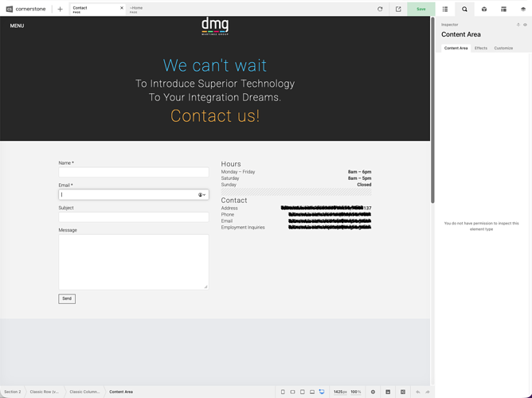
Task: Switch to desktop preview size
Action: (x=322, y=392)
